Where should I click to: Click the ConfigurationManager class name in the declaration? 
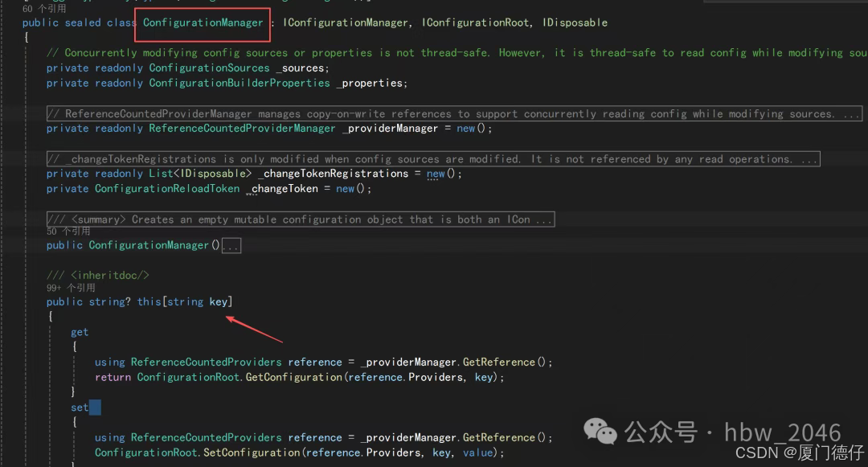pyautogui.click(x=203, y=23)
